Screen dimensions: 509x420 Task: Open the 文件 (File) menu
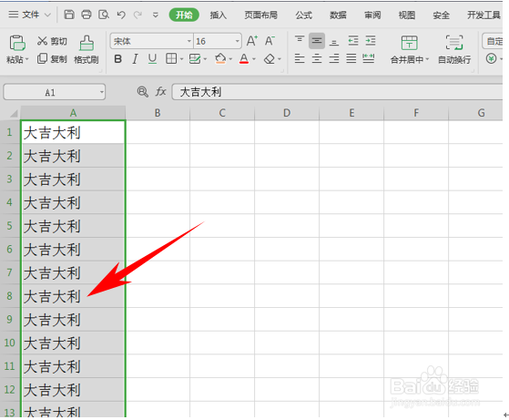(31, 15)
